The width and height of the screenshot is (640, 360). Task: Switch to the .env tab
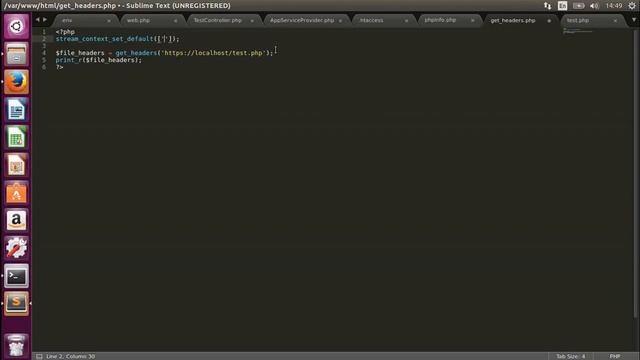tap(67, 20)
